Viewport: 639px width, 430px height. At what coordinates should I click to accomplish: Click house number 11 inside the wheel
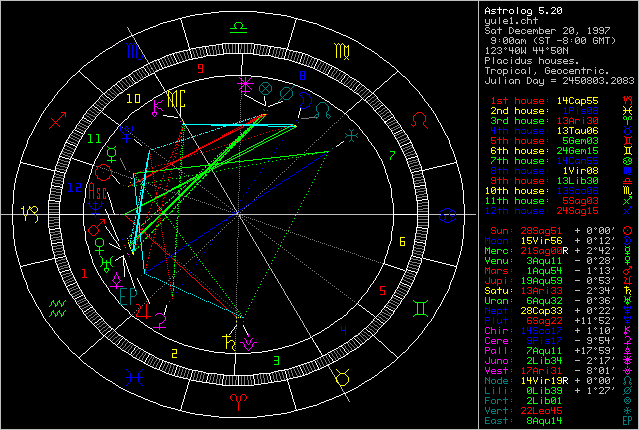(x=94, y=139)
